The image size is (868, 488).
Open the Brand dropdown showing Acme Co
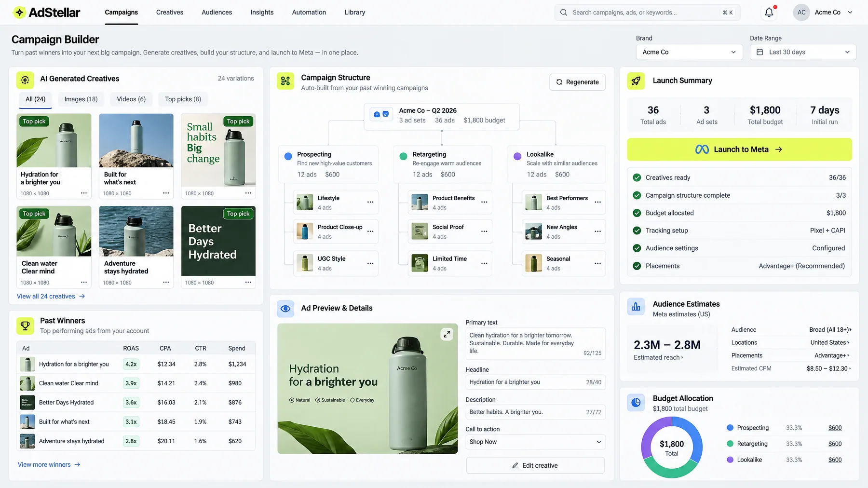click(x=689, y=52)
